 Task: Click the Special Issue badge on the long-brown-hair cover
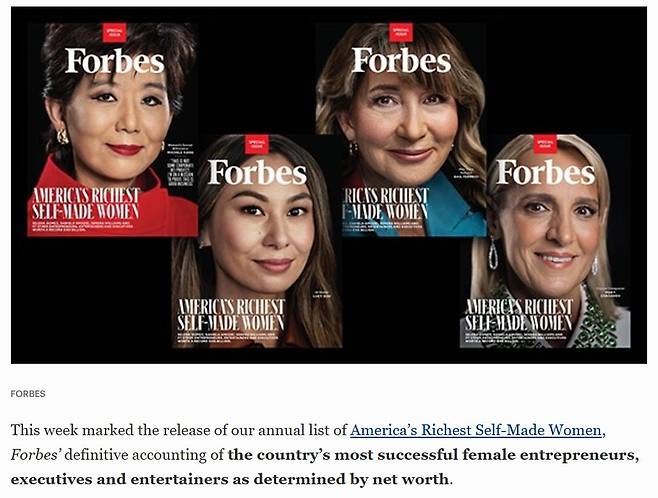pos(257,144)
